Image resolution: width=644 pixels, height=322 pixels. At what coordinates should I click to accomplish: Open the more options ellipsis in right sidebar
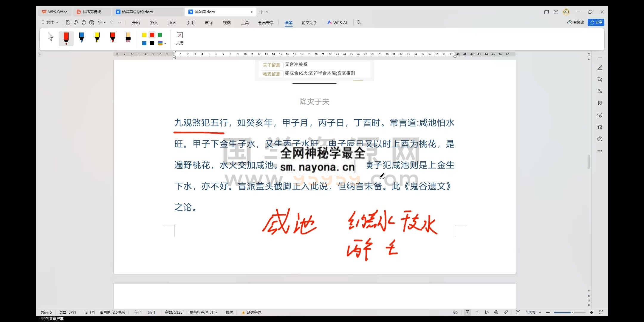600,151
